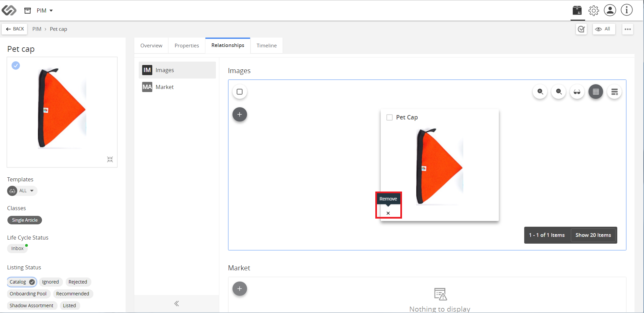This screenshot has width=644, height=313.
Task: Open the settings gear icon
Action: pyautogui.click(x=594, y=10)
